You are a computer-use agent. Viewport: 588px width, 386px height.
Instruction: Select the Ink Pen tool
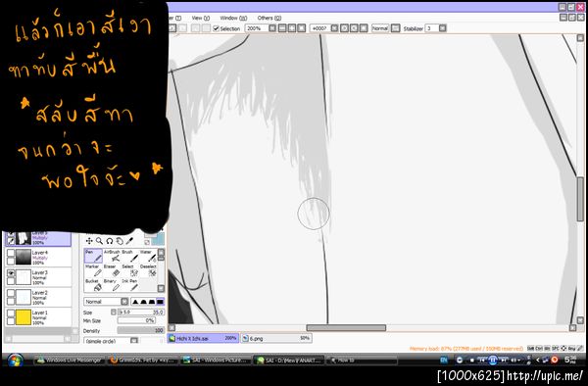tap(129, 285)
